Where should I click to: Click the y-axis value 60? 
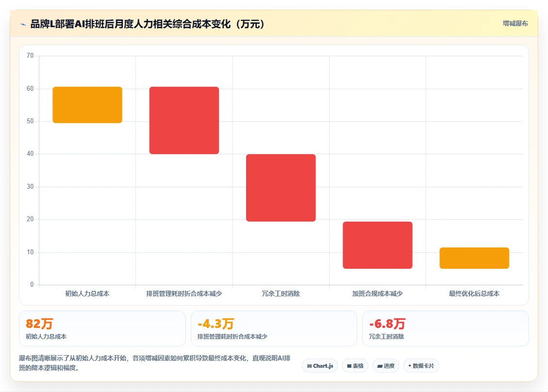click(x=30, y=88)
